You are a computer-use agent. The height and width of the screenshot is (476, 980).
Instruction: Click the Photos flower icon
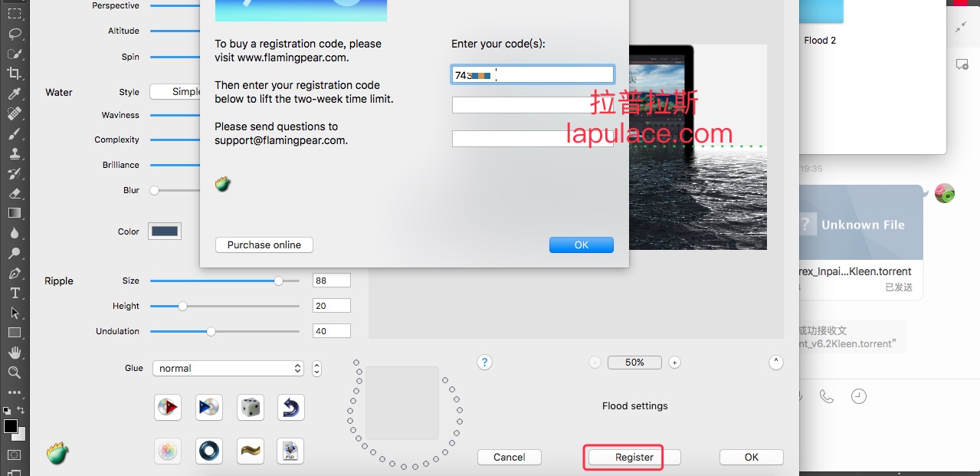168,451
